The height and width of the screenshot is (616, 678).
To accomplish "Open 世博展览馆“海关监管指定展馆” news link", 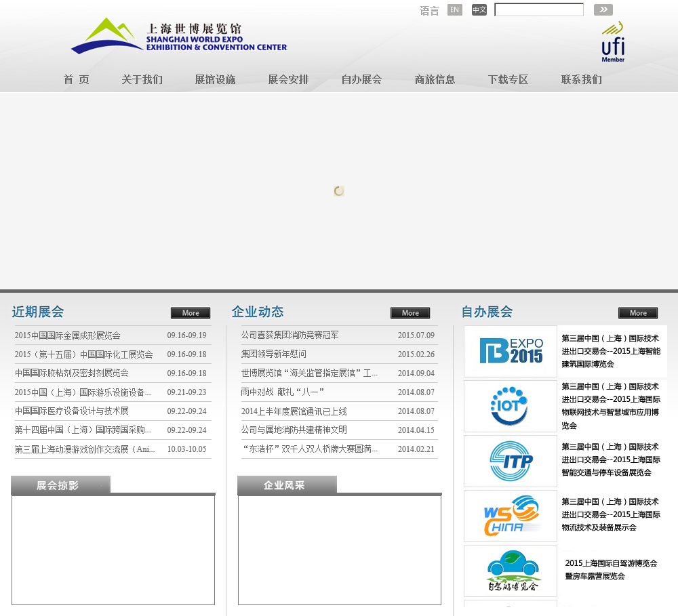I will (309, 373).
